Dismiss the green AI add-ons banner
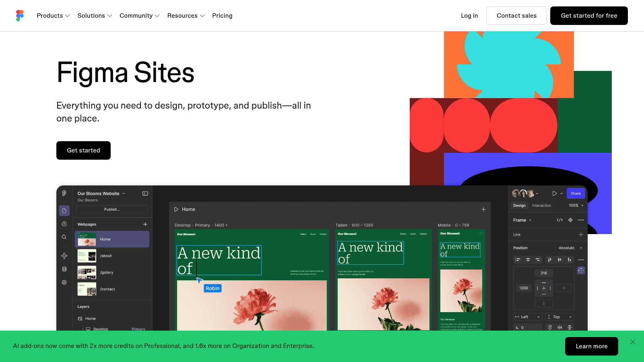644x362 pixels. tap(633, 342)
